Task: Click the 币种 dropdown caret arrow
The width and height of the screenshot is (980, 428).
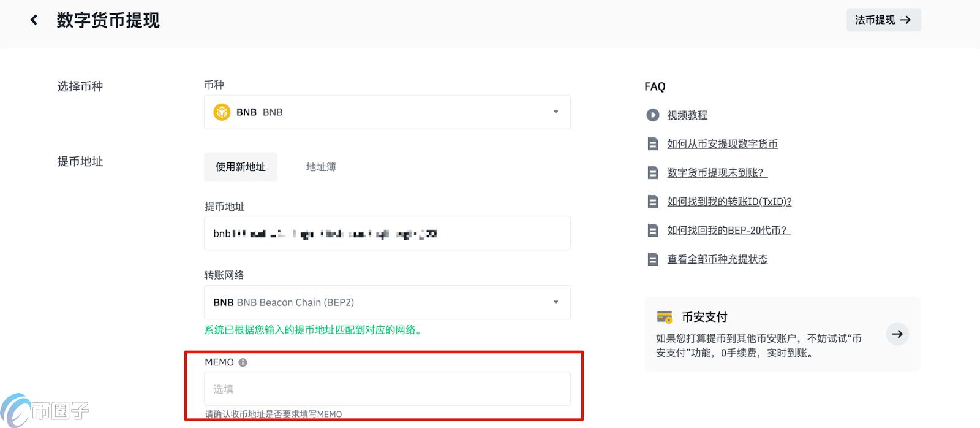Action: coord(556,112)
